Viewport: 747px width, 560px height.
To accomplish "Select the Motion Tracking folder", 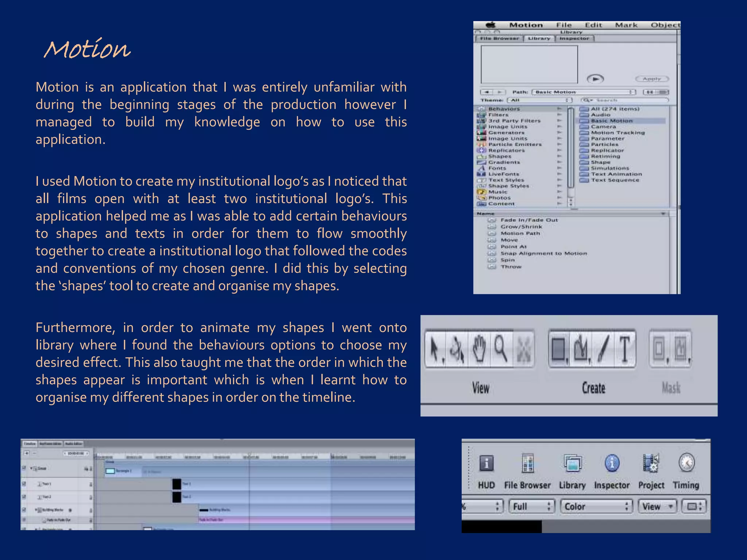I will [612, 133].
